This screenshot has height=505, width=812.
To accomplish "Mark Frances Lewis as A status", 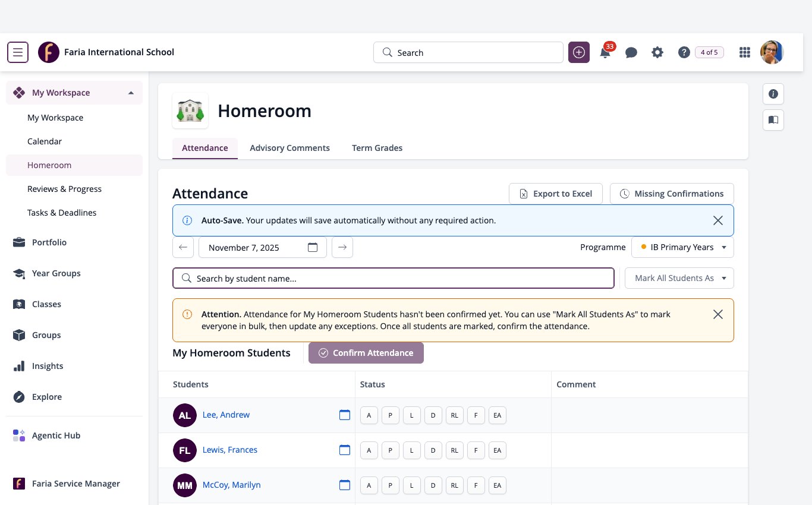I will click(369, 450).
